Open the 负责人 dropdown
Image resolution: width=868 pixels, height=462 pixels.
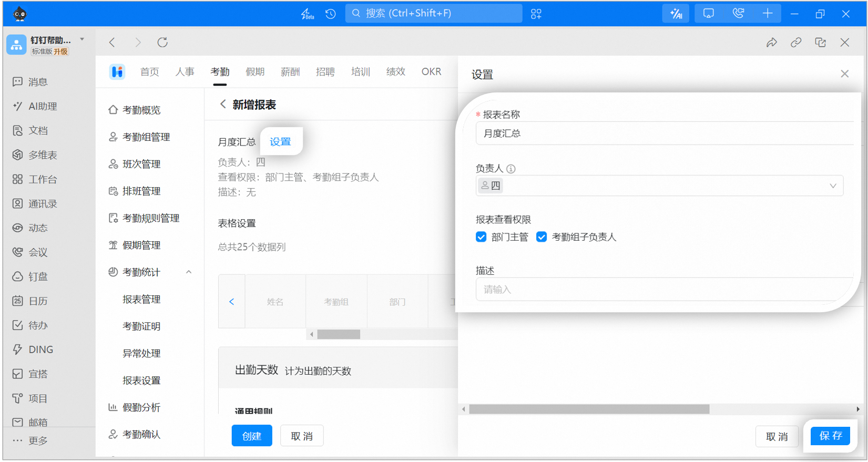pos(659,186)
